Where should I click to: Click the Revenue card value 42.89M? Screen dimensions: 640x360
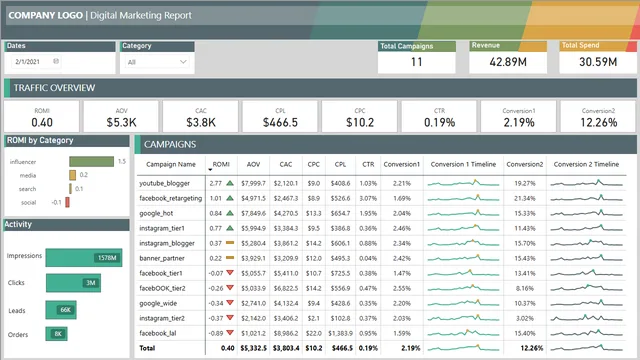(508, 62)
